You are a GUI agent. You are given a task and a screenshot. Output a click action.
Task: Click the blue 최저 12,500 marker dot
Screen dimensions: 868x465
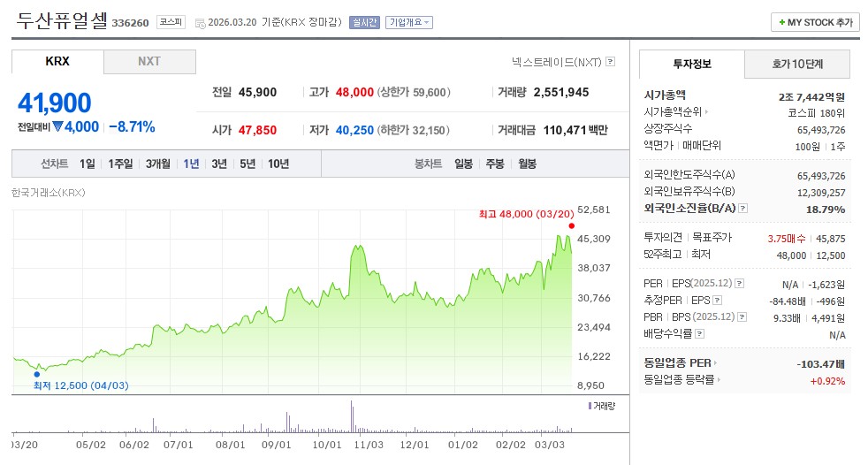pyautogui.click(x=37, y=374)
